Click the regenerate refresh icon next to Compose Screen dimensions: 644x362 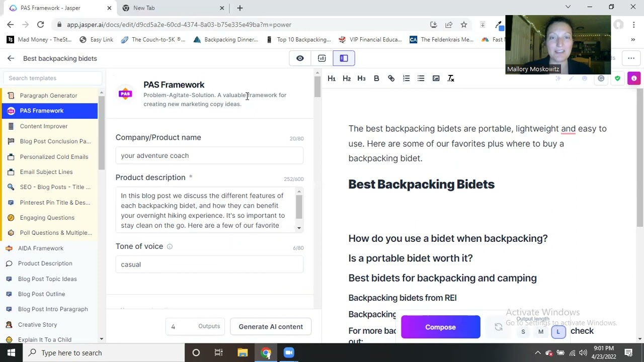(499, 327)
